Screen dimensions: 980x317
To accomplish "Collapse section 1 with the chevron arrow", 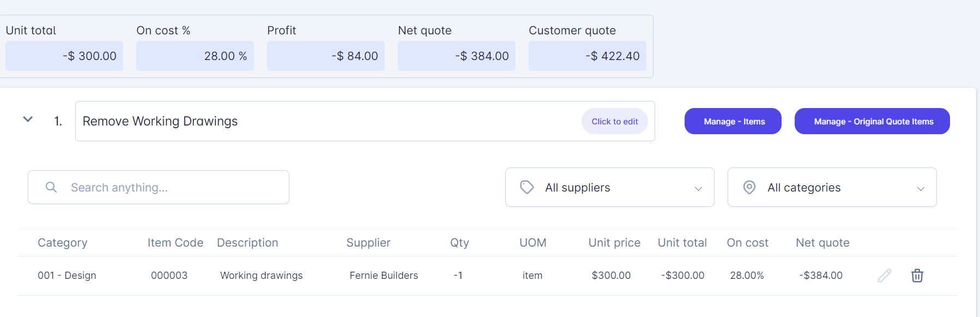I will (28, 119).
